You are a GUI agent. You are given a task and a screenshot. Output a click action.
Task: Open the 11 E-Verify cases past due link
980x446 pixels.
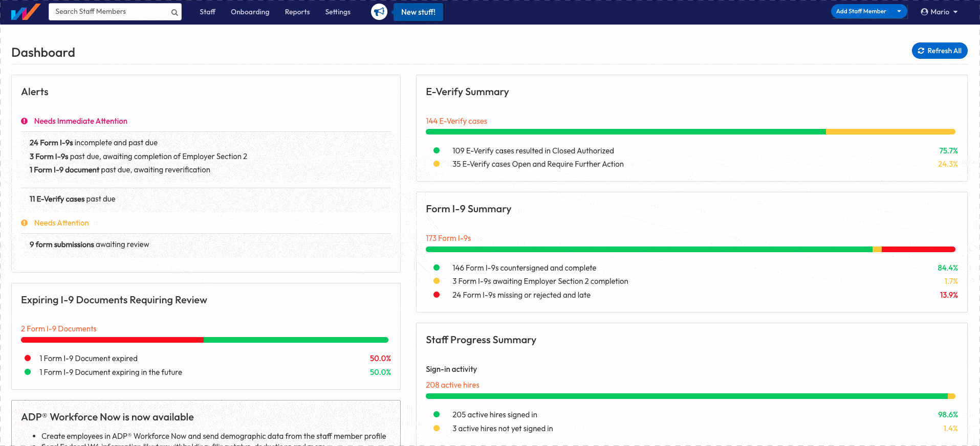click(57, 199)
